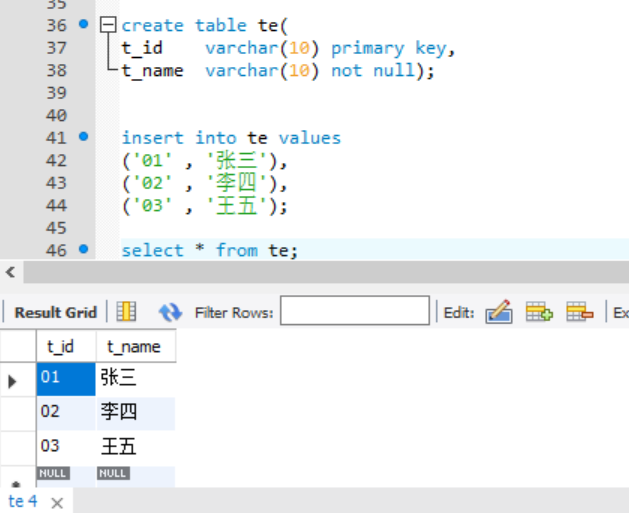Place cursor on select * from te line
The image size is (629, 513).
(x=209, y=250)
